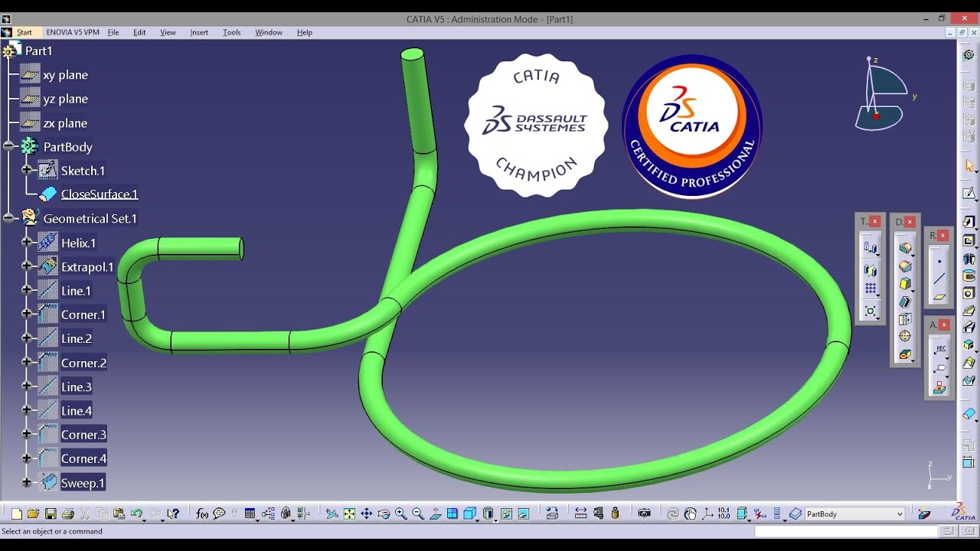The image size is (980, 551).
Task: Create a Point from R toolbar
Action: pyautogui.click(x=939, y=261)
